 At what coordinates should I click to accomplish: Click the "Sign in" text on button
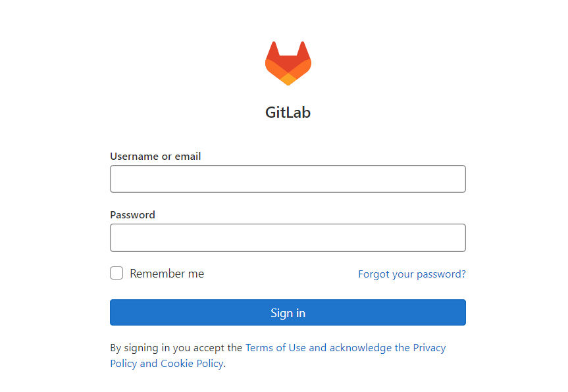point(288,312)
